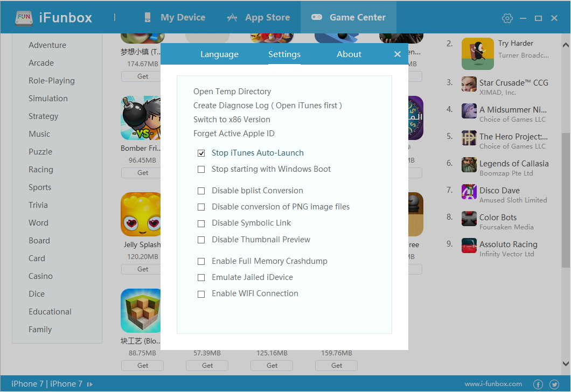
Task: Open the About tab
Action: click(x=349, y=54)
